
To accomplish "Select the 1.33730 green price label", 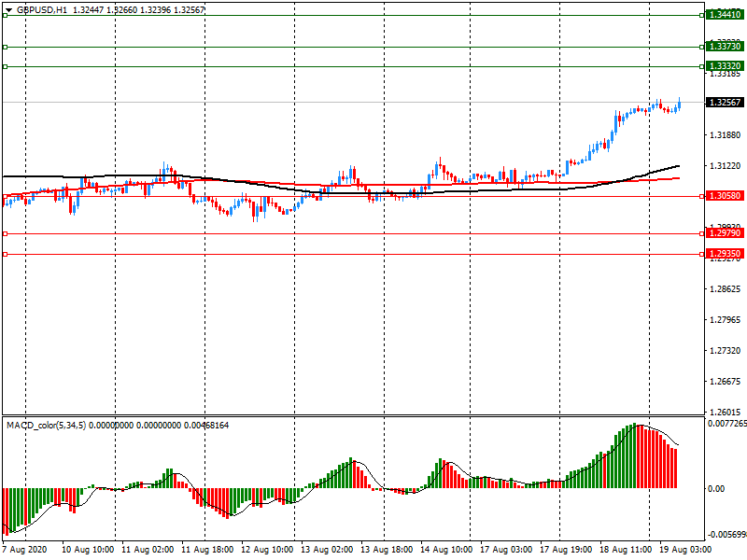I will [725, 47].
